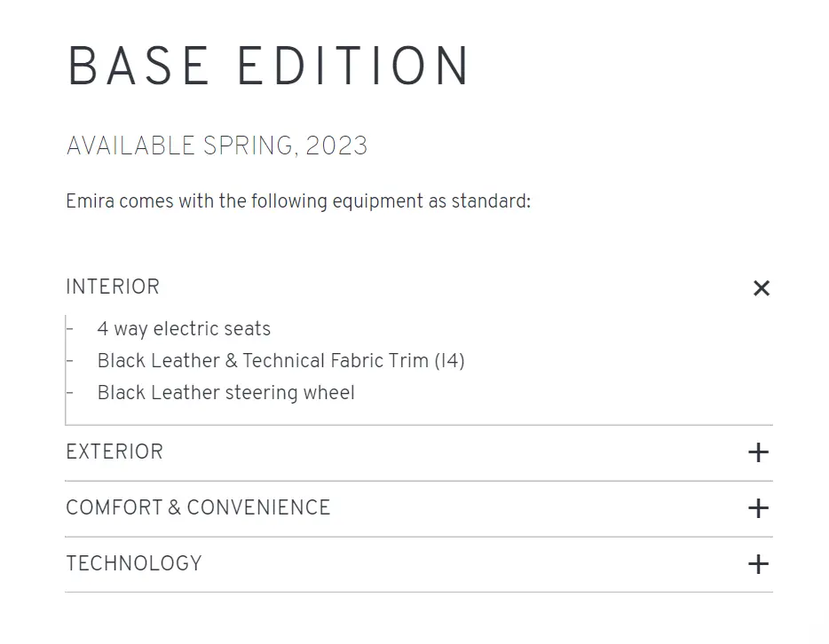Image resolution: width=829 pixels, height=644 pixels.
Task: Select 'Black Leather & Technical Fabric Trim' entry
Action: point(263,361)
